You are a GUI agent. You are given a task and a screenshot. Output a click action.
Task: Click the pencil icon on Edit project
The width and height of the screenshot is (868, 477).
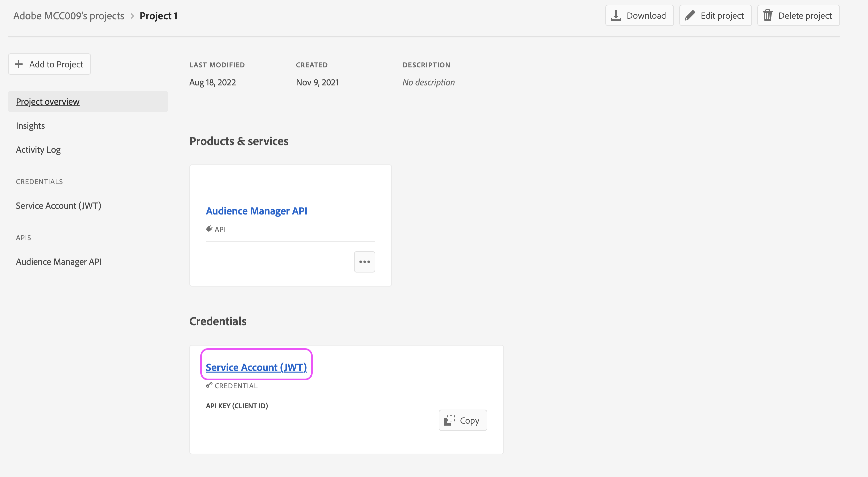point(690,15)
